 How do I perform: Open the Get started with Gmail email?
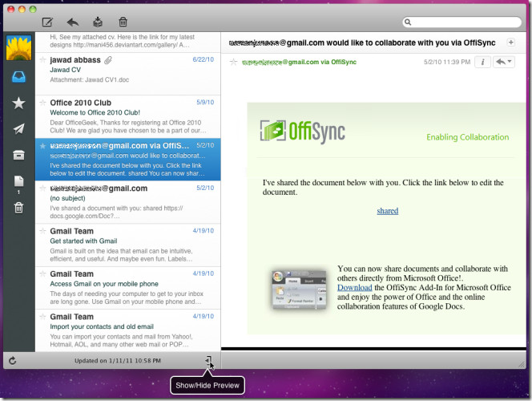tap(128, 245)
